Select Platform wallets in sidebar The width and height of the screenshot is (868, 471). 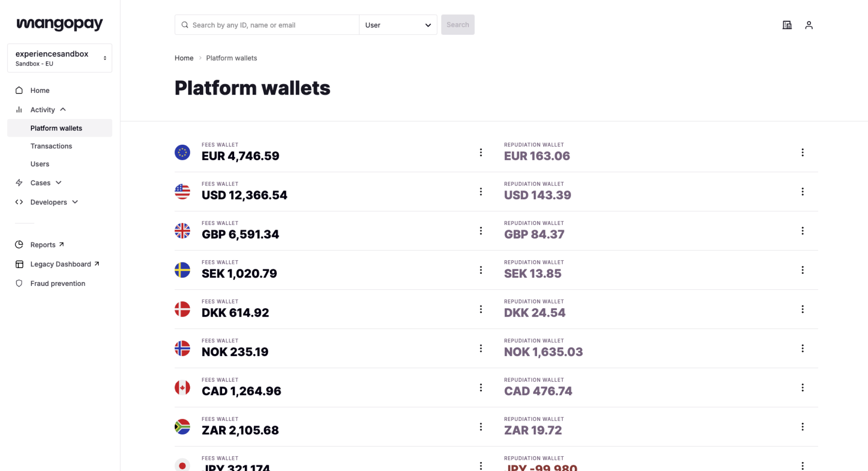point(60,128)
